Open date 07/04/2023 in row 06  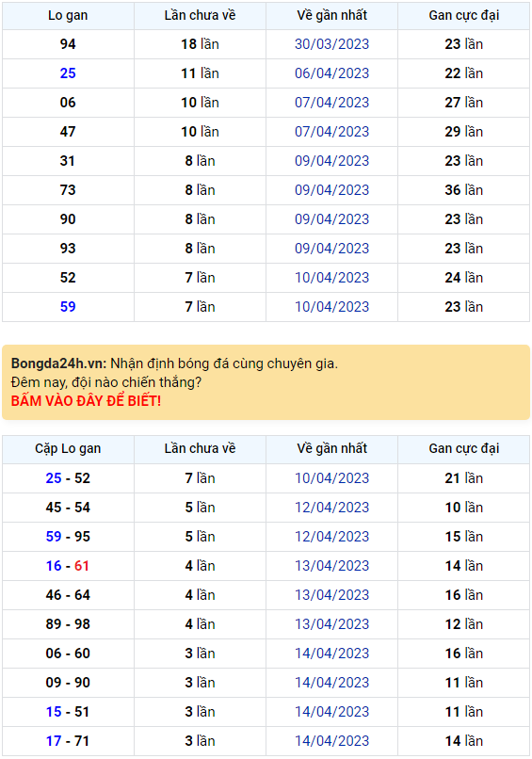(x=332, y=103)
